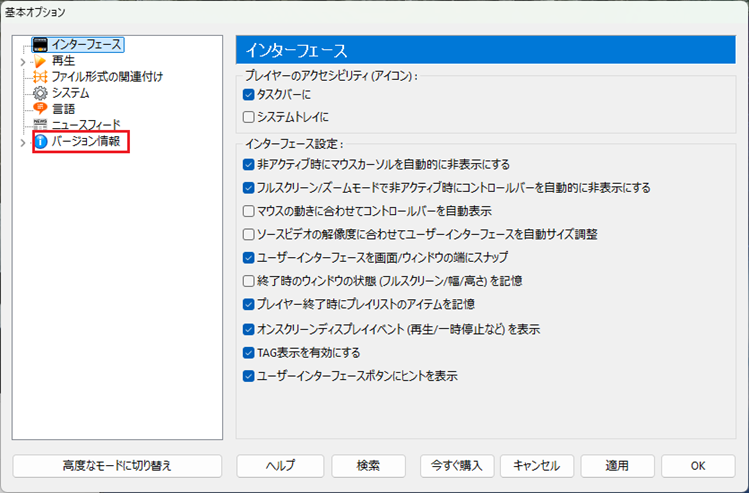
Task: Click the blue バージョン情報 info icon
Action: click(x=41, y=141)
